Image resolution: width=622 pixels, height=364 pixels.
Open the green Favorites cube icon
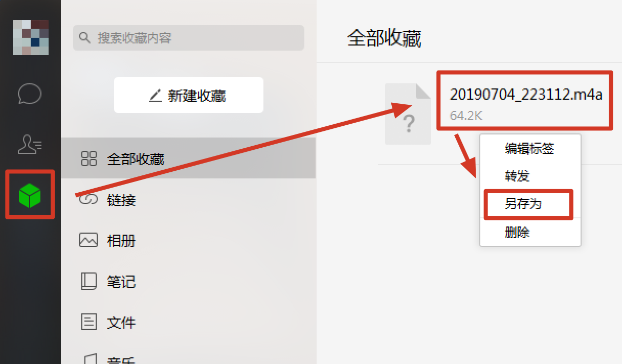coord(30,196)
